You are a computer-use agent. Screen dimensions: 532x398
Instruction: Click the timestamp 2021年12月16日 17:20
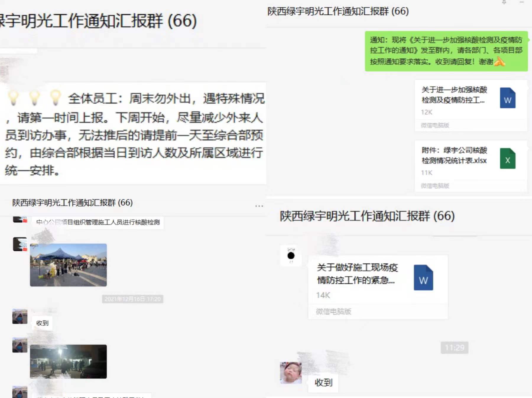tap(133, 298)
